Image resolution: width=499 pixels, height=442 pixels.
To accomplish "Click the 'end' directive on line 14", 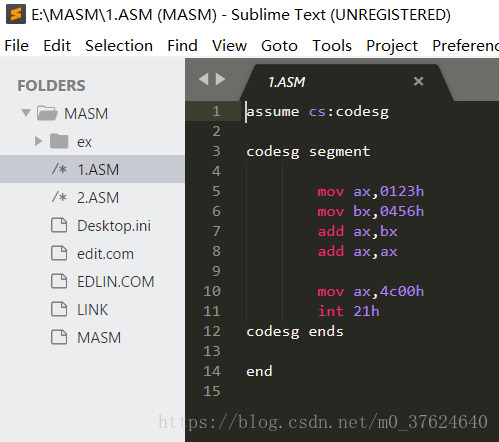I will coord(259,371).
